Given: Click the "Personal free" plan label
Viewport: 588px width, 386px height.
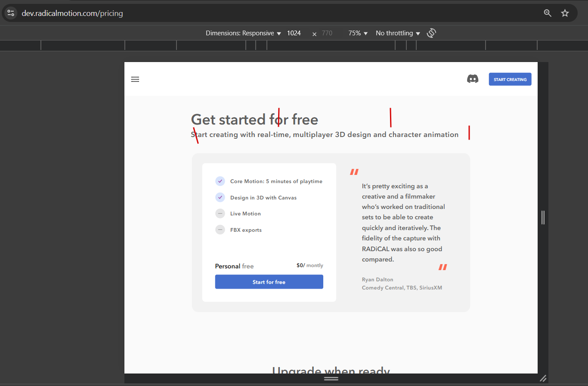Looking at the screenshot, I should [234, 266].
